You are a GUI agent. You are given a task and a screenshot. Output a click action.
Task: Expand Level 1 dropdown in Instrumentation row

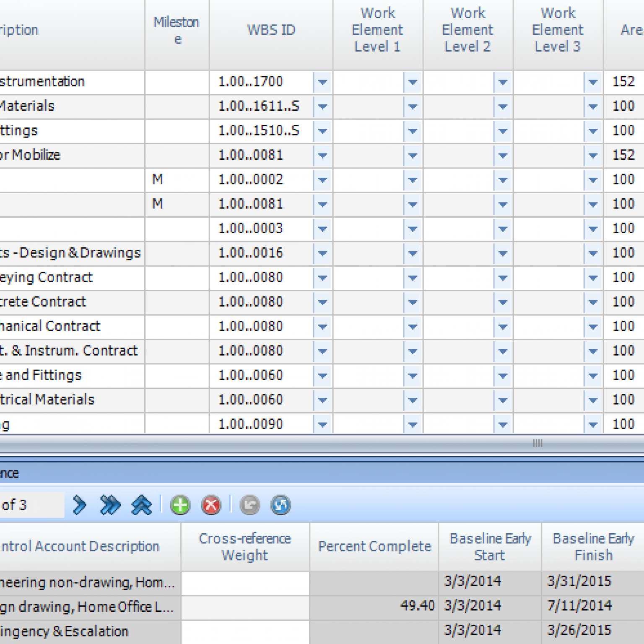pyautogui.click(x=413, y=82)
